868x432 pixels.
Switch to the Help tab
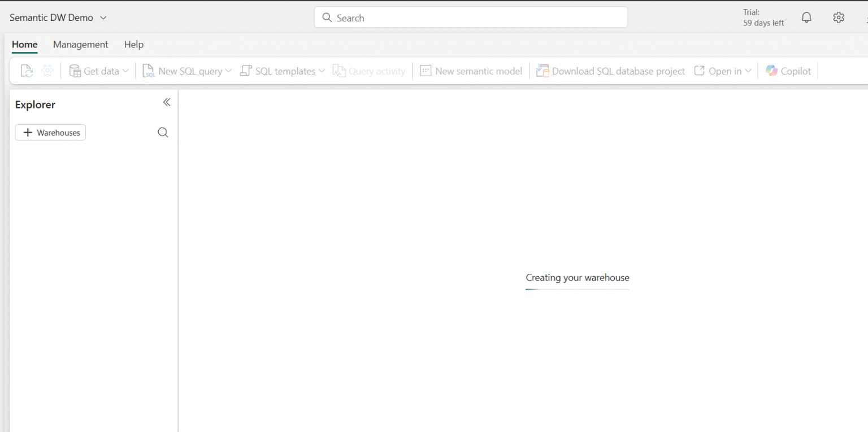click(134, 45)
